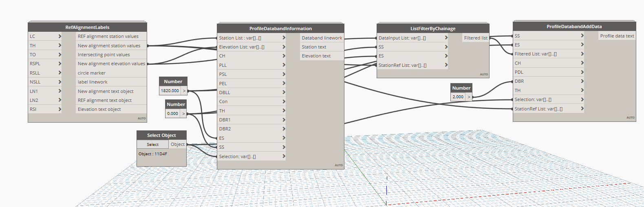
Task: Click the 'Elevation text' output port
Action: coord(322,56)
